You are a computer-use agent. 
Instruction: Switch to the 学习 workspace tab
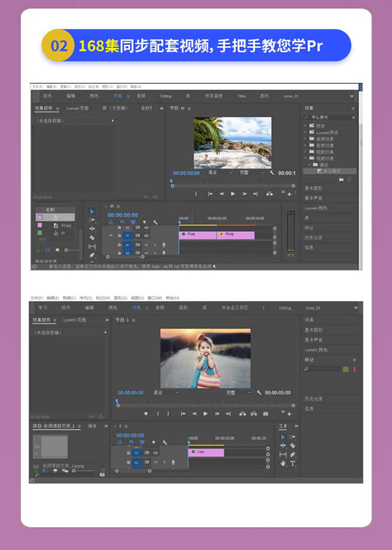[x=43, y=308]
